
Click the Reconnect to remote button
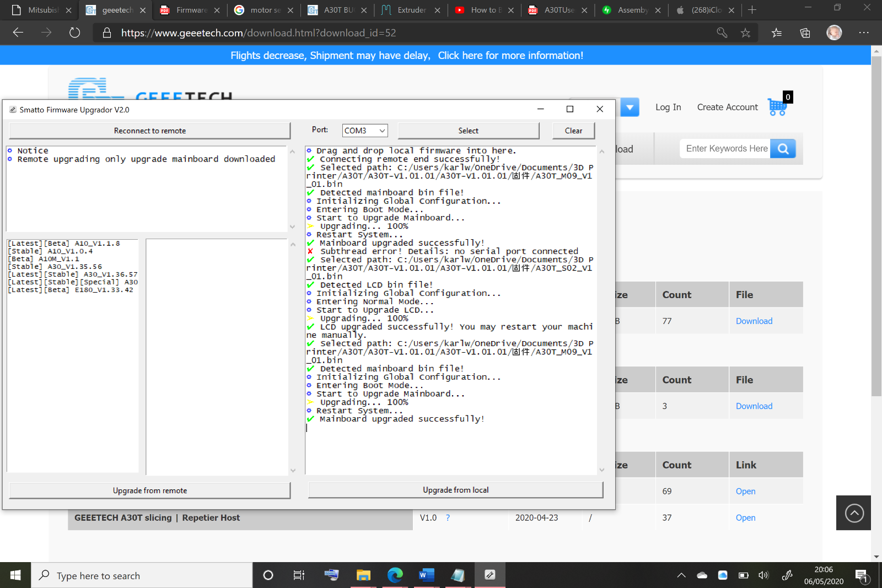pos(149,131)
